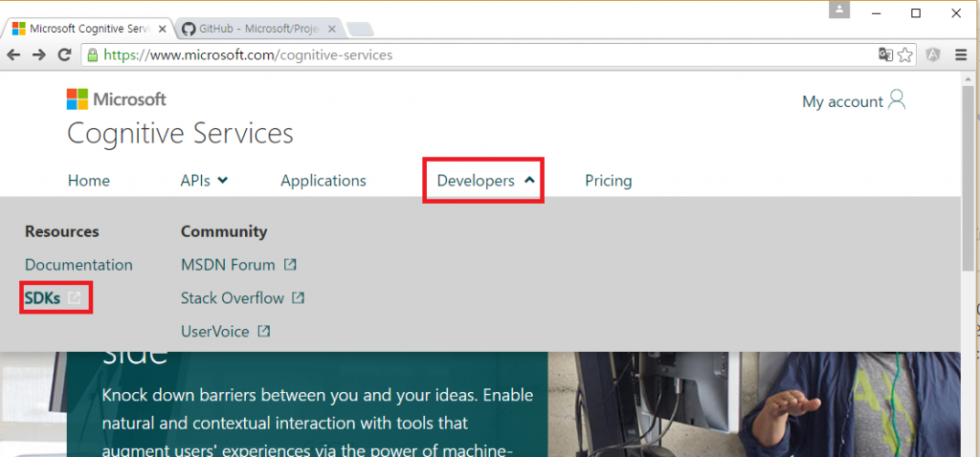The image size is (980, 457).
Task: Open the Applications nav item
Action: pyautogui.click(x=323, y=181)
